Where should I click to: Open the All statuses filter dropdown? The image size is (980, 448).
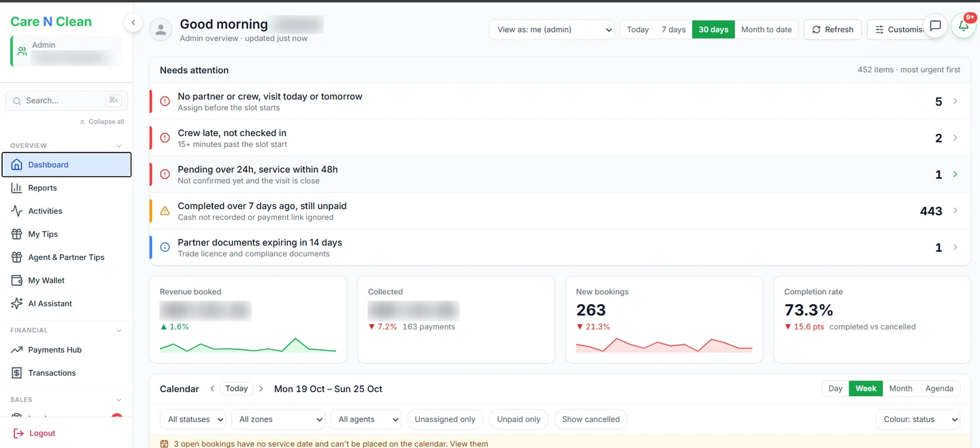193,419
